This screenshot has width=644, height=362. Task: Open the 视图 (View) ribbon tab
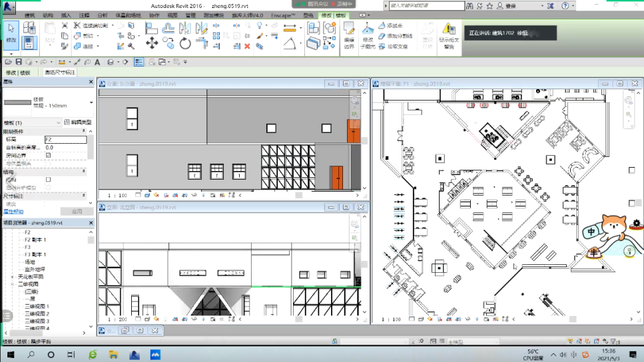172,15
